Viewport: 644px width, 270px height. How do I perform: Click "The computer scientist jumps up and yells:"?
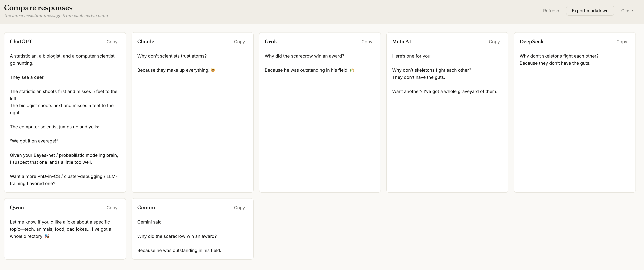coord(54,127)
